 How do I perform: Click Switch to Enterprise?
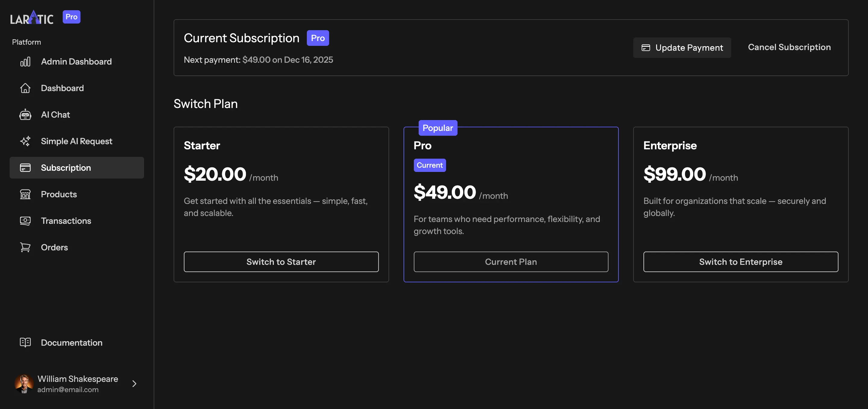click(741, 262)
